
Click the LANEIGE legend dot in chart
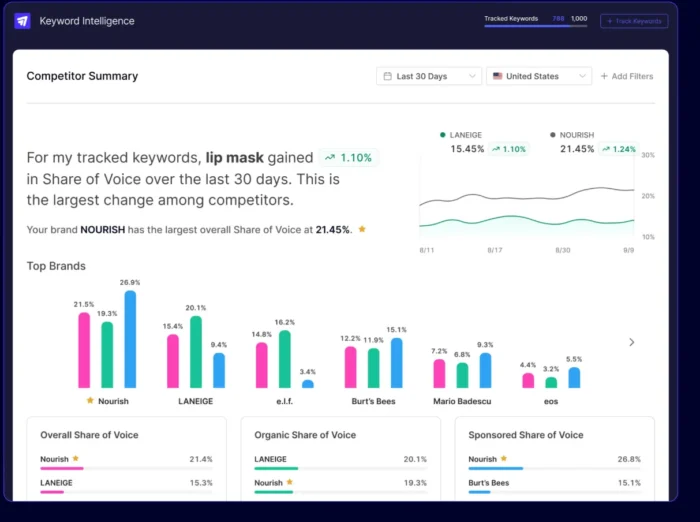(442, 135)
